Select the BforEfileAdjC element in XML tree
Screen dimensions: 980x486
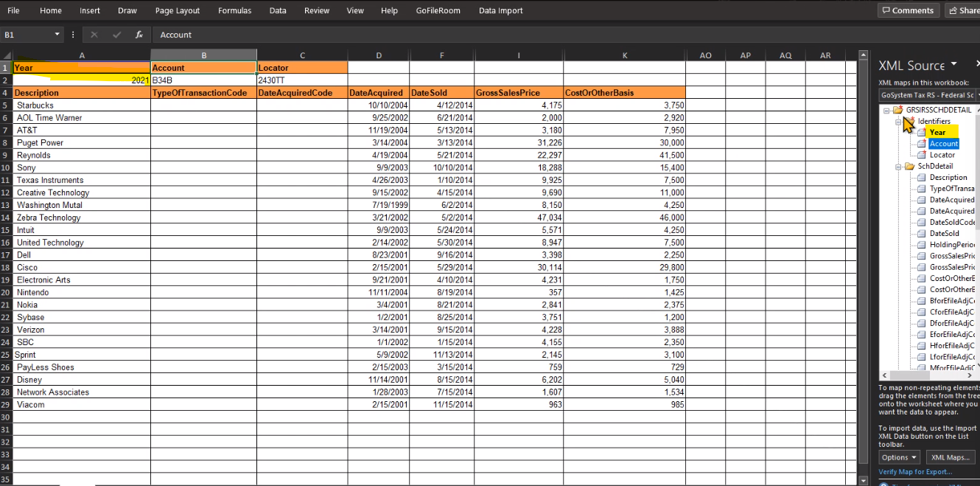[x=952, y=300]
